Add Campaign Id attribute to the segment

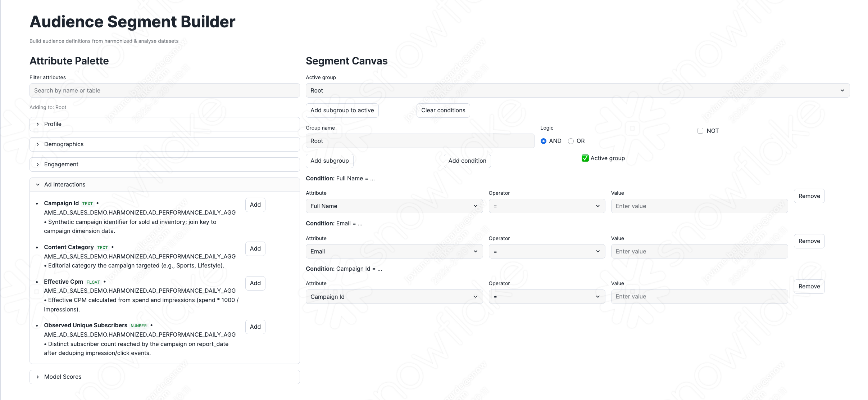coord(255,205)
